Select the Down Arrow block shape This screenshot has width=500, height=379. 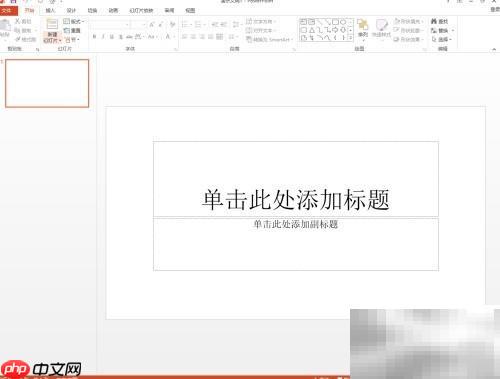click(x=343, y=30)
